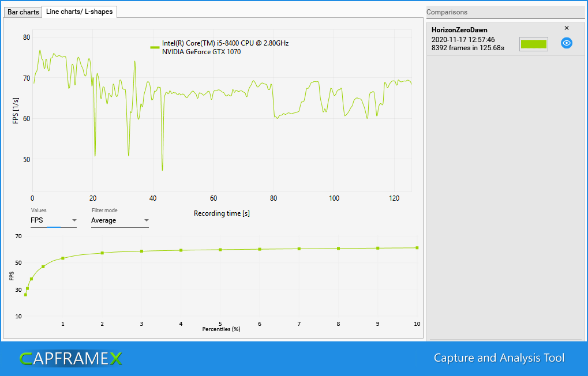Click the green color swatch for HorizonZeroDawn
Screen dimensions: 588x376
click(x=534, y=44)
